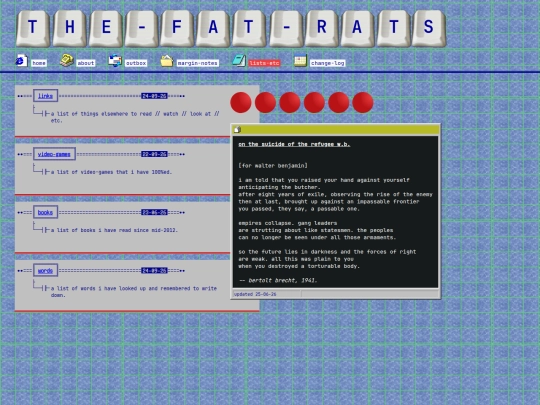Screen dimensions: 540x405
Task: Click the 'R' keycap in header
Action: point(322,28)
